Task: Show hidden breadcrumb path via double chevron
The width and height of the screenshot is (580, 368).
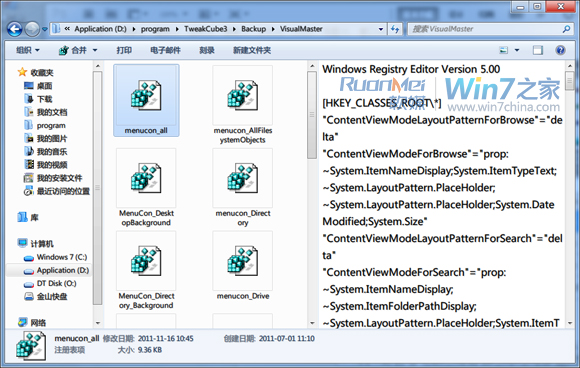Action: click(x=67, y=28)
